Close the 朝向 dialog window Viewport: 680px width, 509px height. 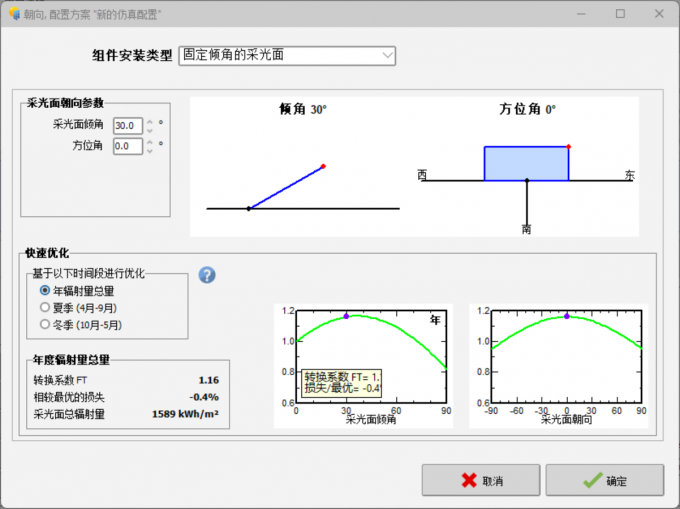659,14
